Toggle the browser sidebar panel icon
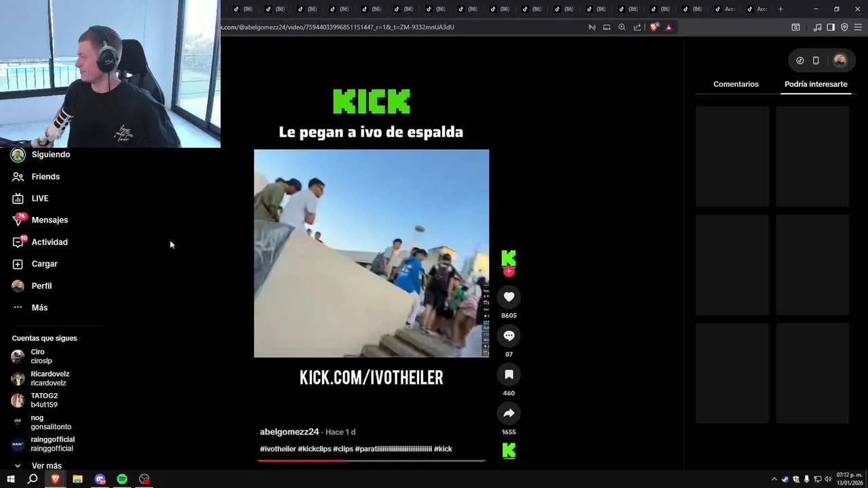The height and width of the screenshot is (488, 868). coord(831,27)
